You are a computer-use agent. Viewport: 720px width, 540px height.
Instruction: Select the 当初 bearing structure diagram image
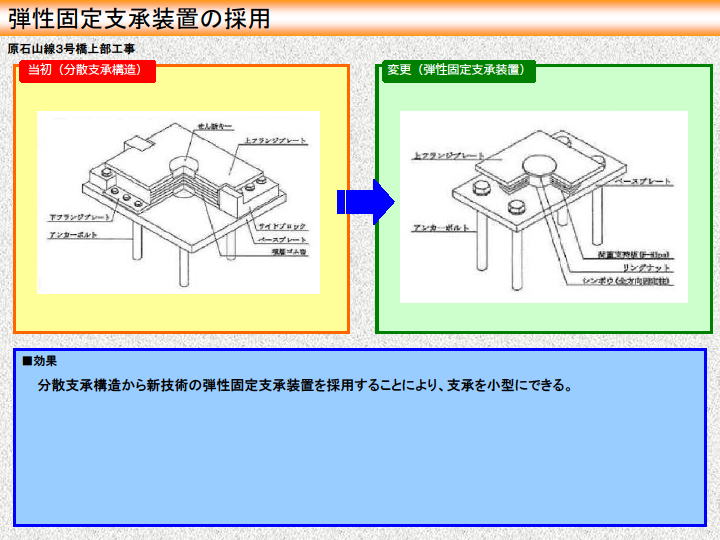tap(178, 202)
